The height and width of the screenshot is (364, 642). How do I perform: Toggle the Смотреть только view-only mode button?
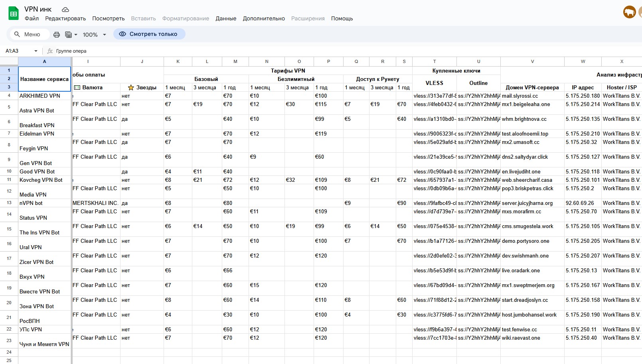149,34
